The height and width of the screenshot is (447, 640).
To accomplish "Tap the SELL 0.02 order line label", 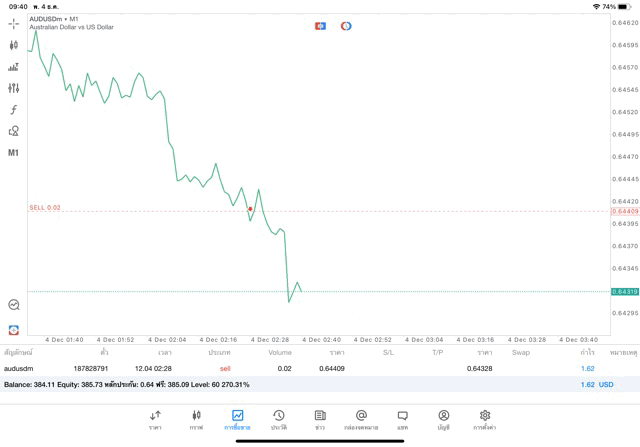I will (45, 208).
